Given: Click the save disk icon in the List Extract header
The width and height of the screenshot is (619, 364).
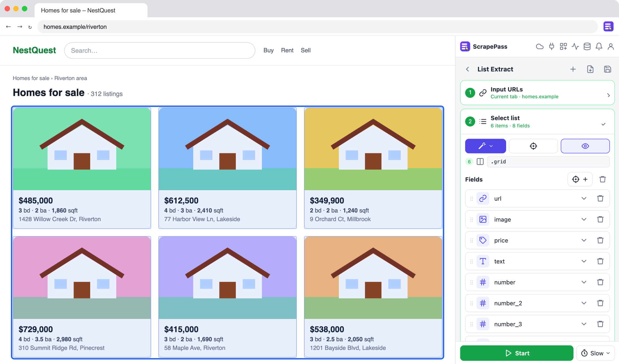Looking at the screenshot, I should click(607, 69).
